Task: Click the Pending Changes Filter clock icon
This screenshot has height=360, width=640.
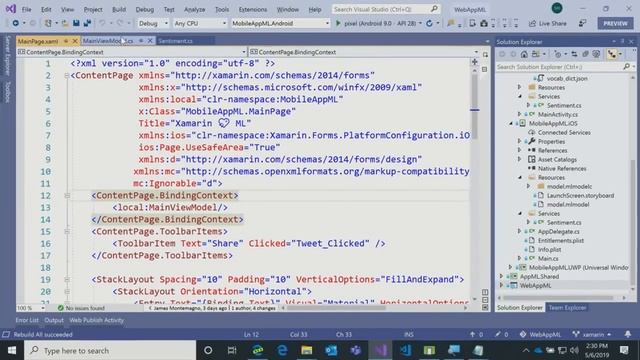Action: coord(557,54)
